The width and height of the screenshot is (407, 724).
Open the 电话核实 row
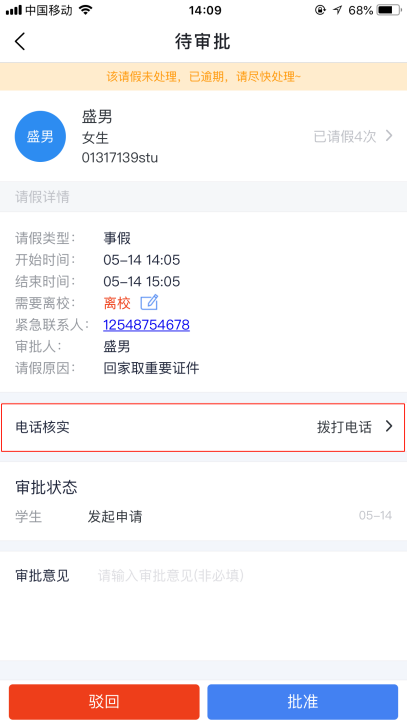[203, 427]
